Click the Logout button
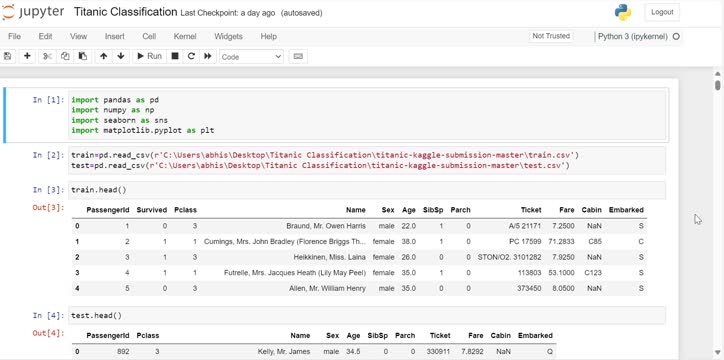This screenshot has width=724, height=360. coord(662,12)
